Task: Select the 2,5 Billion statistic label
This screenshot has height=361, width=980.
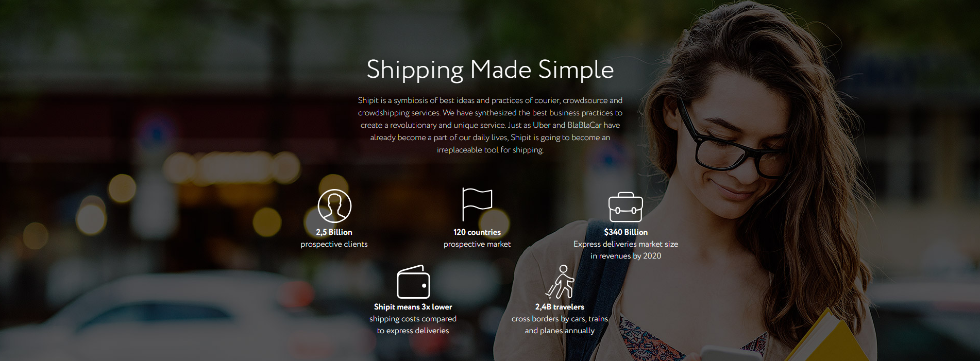Action: point(334,232)
